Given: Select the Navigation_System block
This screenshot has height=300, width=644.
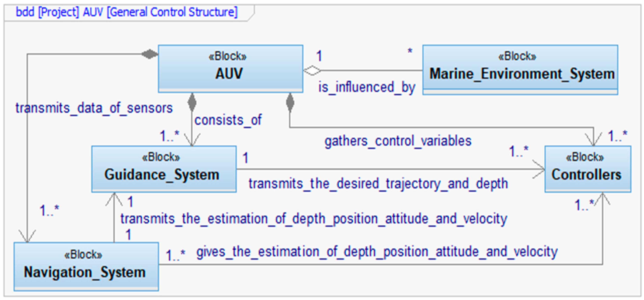Looking at the screenshot, I should click(86, 266).
